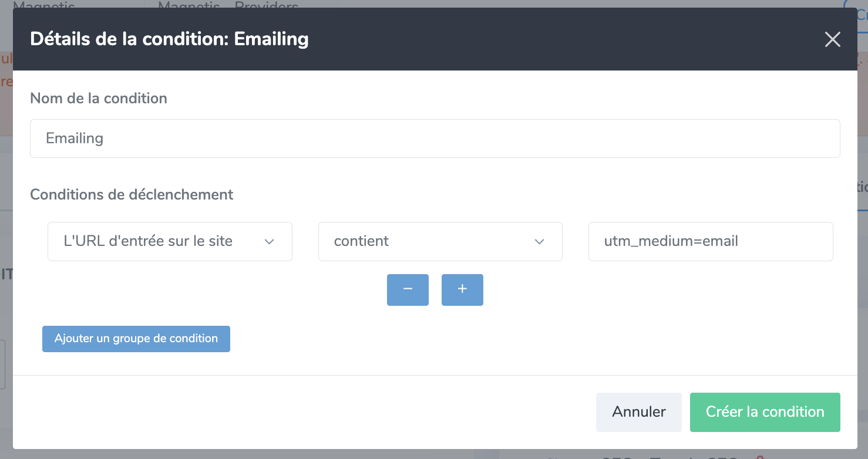Click the chevron arrow beside "contient"

[x=539, y=241]
